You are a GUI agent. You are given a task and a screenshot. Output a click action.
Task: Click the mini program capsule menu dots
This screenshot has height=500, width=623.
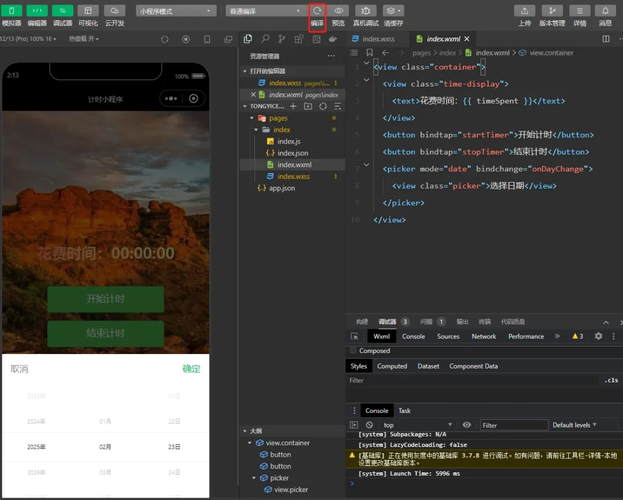click(170, 99)
